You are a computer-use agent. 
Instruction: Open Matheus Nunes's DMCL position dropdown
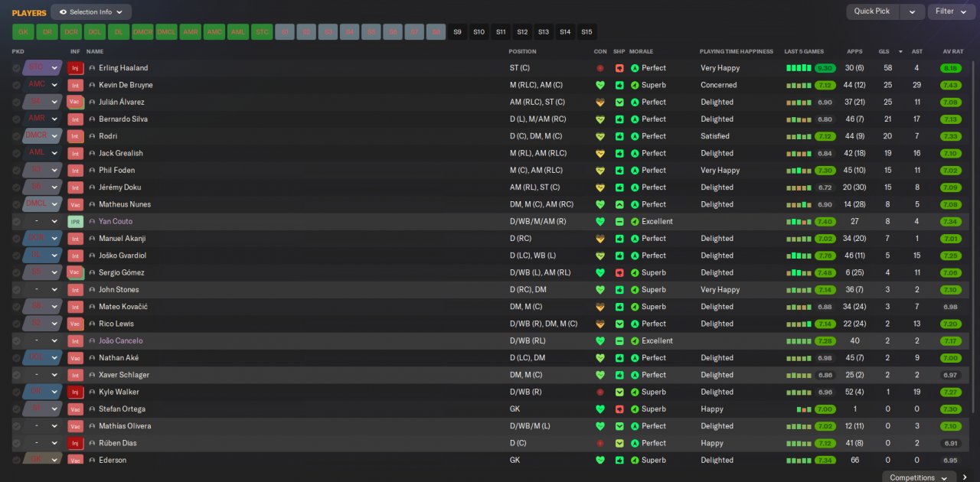click(x=42, y=204)
